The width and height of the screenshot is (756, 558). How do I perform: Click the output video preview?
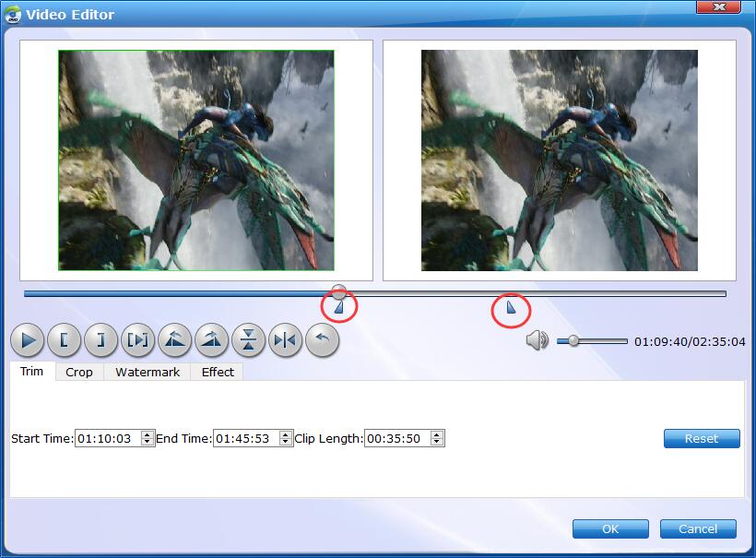click(560, 160)
